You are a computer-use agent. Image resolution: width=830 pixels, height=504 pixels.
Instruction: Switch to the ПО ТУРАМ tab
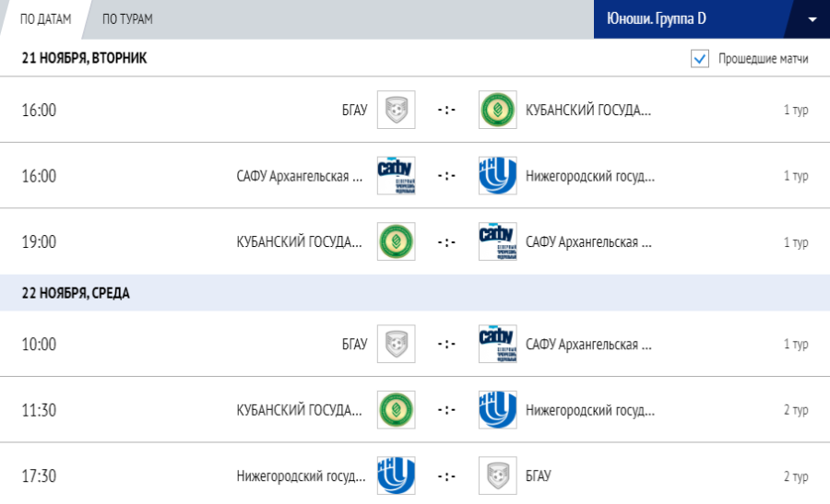point(127,19)
